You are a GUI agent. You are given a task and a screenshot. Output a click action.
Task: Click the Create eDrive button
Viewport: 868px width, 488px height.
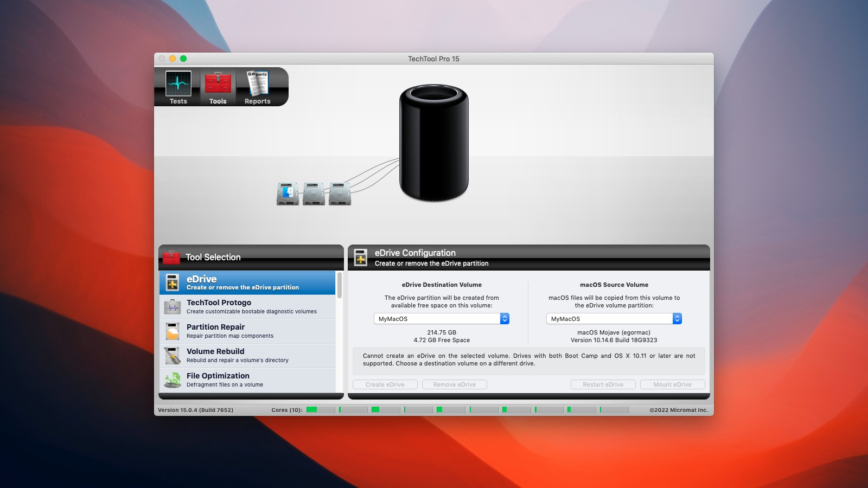click(x=385, y=384)
